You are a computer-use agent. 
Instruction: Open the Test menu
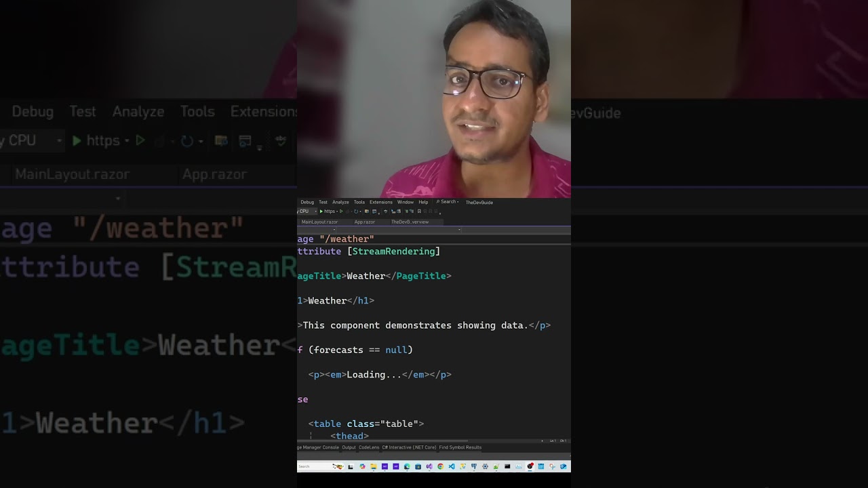[323, 202]
